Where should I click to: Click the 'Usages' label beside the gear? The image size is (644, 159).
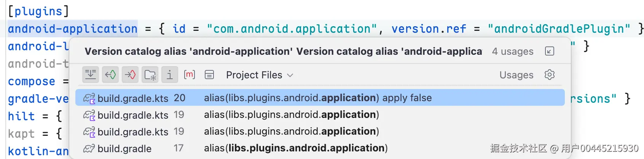point(516,75)
